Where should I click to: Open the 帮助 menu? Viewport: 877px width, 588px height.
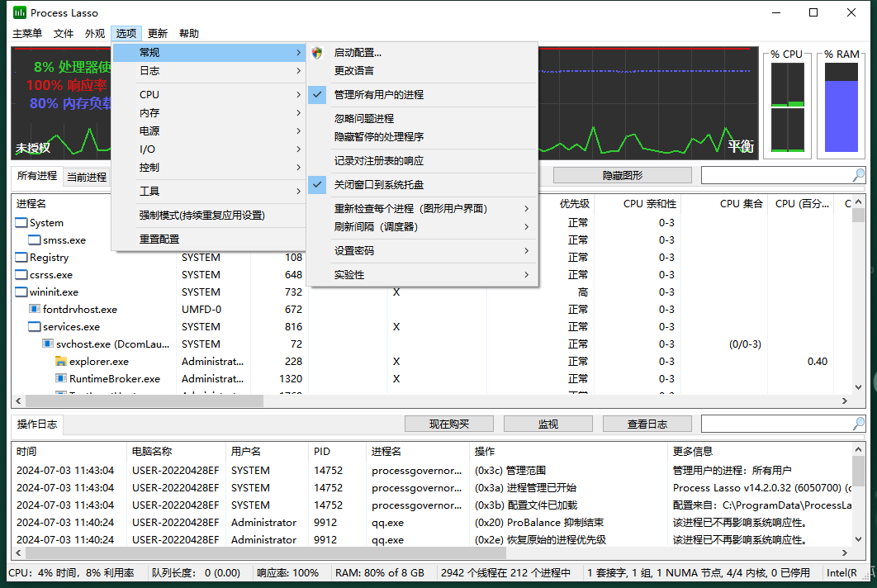pos(189,33)
